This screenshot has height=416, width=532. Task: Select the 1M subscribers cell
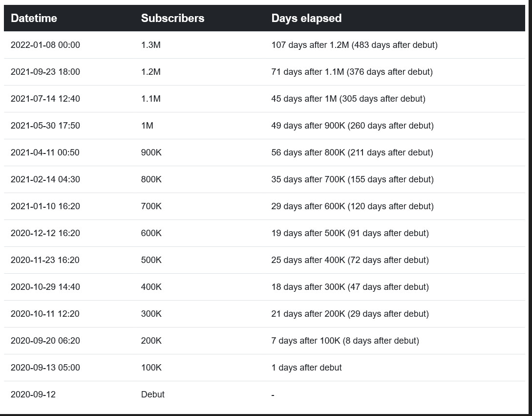tap(147, 126)
